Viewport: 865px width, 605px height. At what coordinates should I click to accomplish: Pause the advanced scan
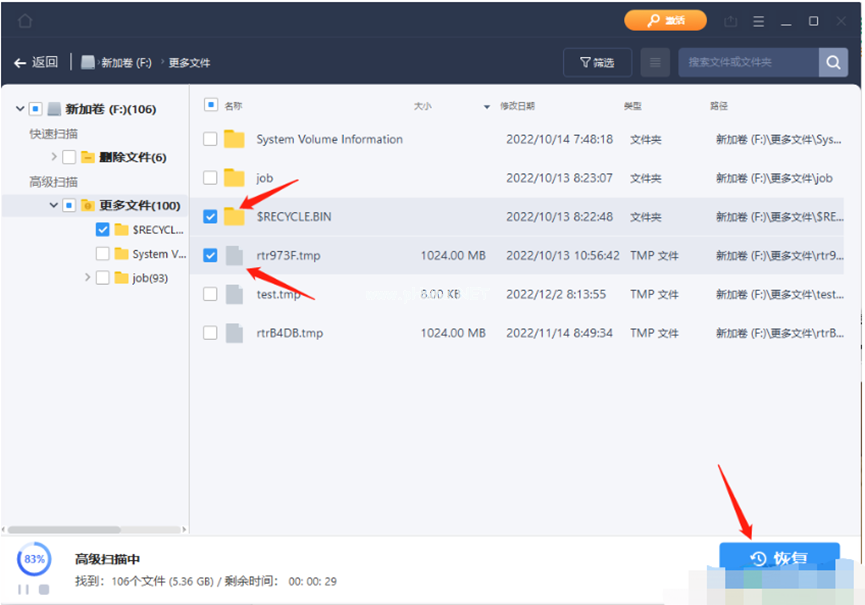click(23, 589)
